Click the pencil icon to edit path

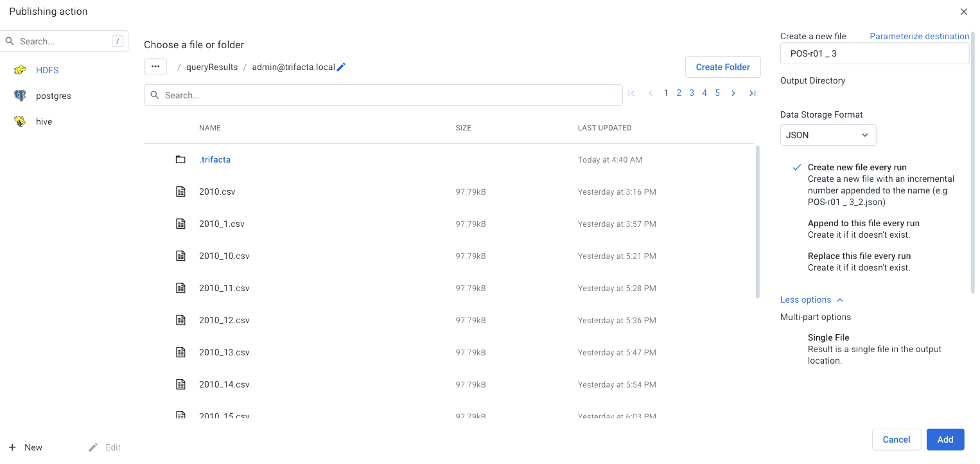(341, 67)
